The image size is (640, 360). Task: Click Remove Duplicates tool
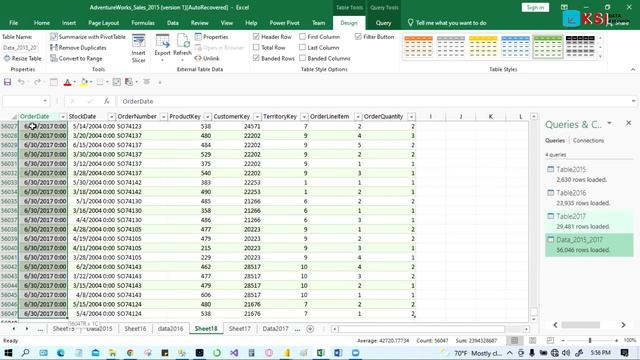tap(78, 48)
